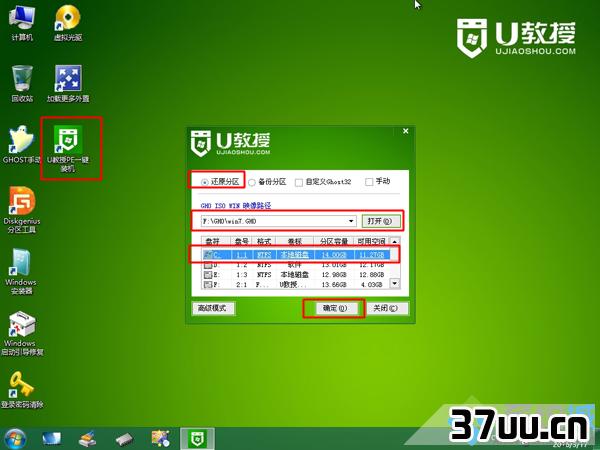600x450 pixels.
Task: Click the 盘符 column header
Action: point(216,241)
